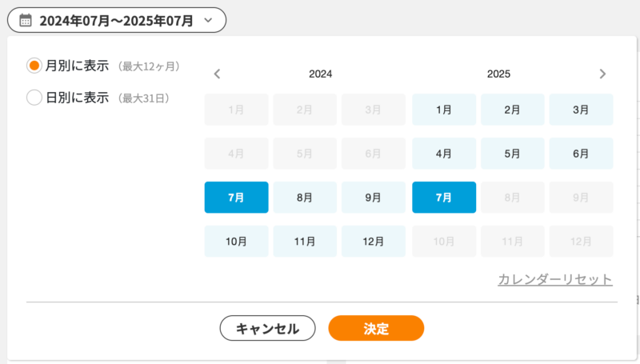Open the 2024年07月〜2025年07月 date range dropdown

[x=117, y=21]
